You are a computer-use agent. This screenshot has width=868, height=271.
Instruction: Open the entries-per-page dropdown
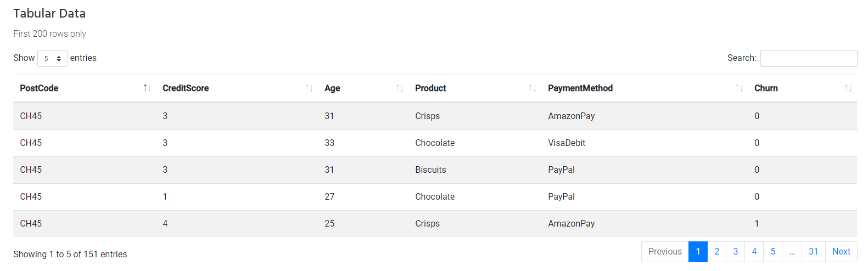pyautogui.click(x=53, y=58)
